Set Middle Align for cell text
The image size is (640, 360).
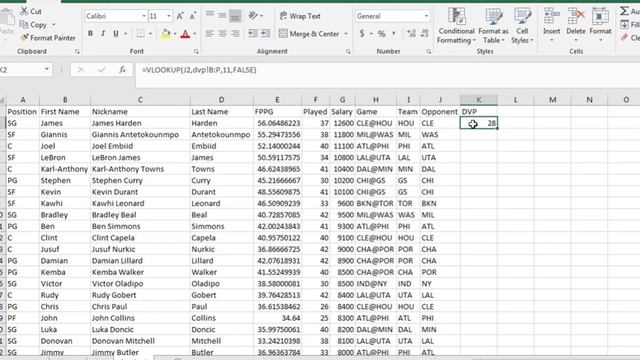point(222,16)
